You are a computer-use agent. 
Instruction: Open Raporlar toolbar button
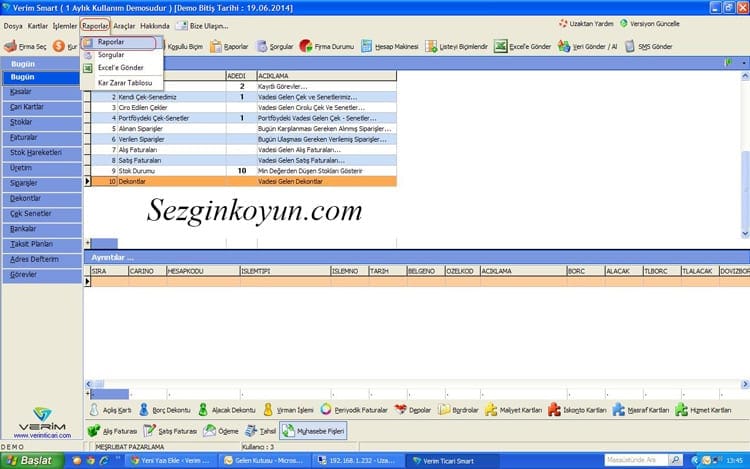(230, 46)
